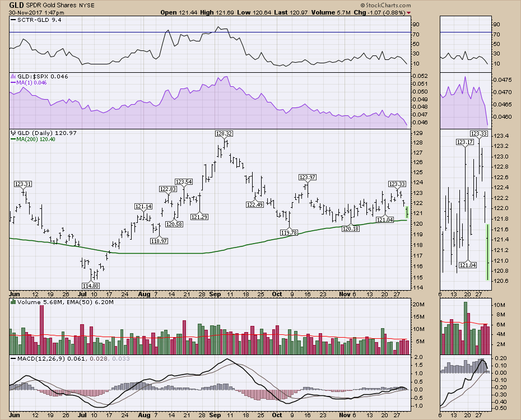
Task: Click the 114.80 low price label
Action: click(90, 286)
